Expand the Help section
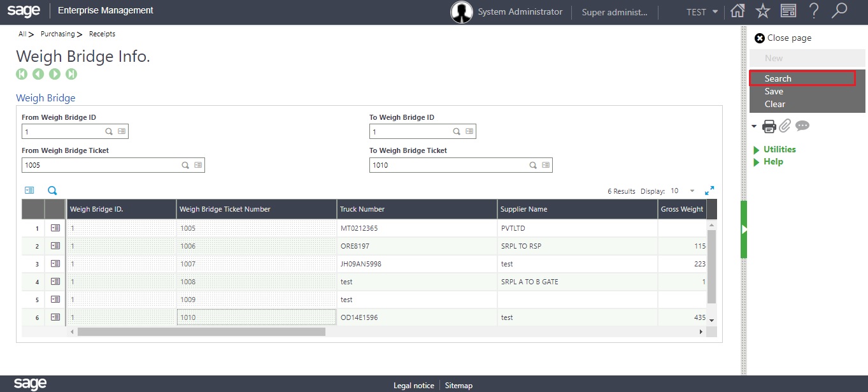 (x=772, y=161)
